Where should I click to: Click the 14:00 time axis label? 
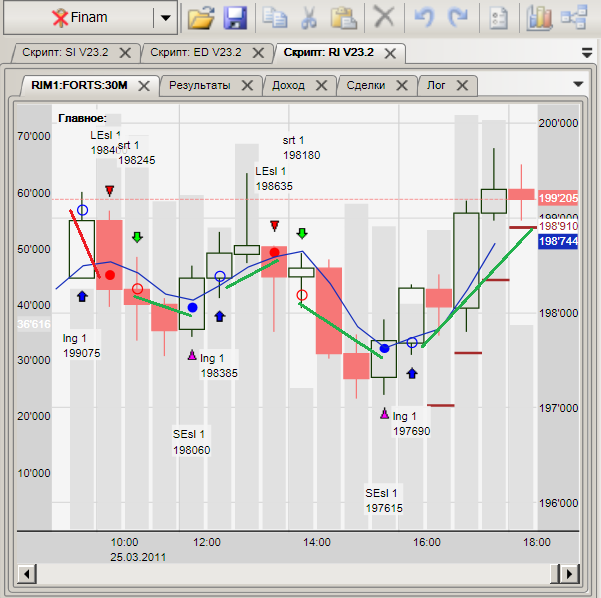coord(317,542)
